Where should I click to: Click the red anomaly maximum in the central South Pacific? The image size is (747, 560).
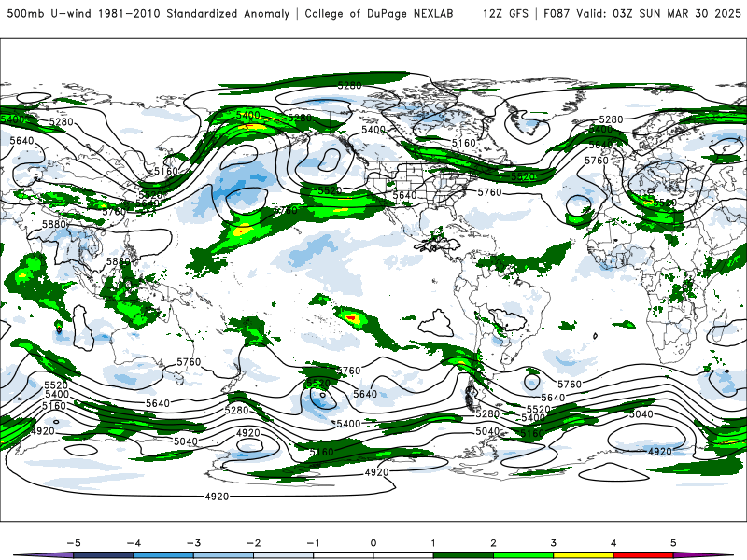[x=351, y=317]
